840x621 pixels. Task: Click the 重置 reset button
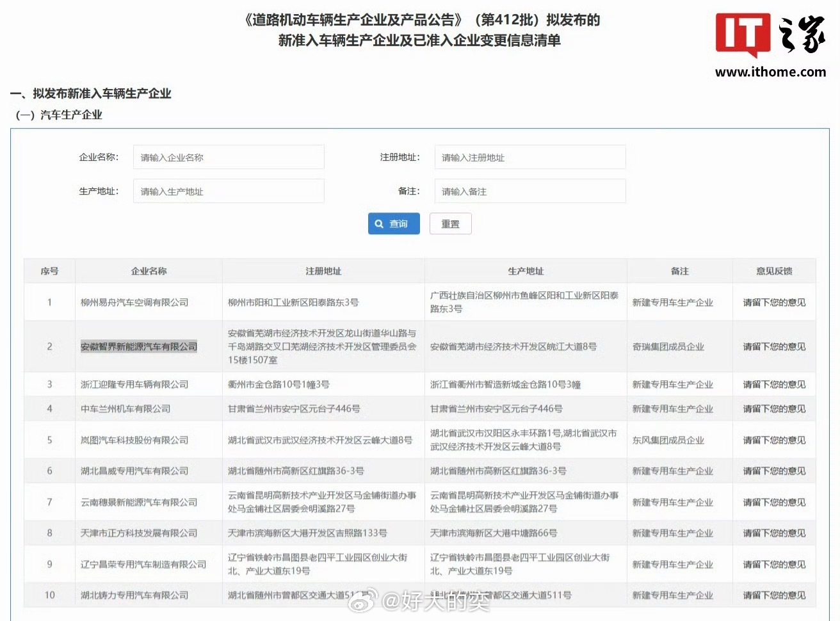pyautogui.click(x=450, y=223)
